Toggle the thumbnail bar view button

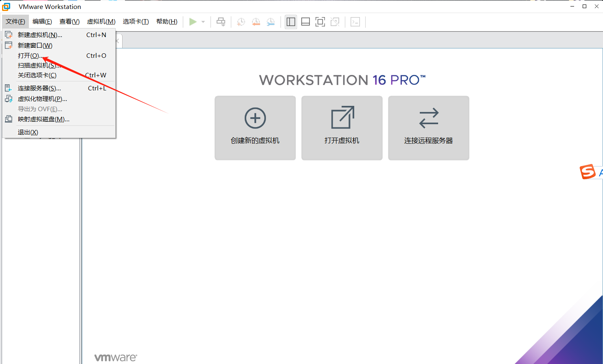305,22
